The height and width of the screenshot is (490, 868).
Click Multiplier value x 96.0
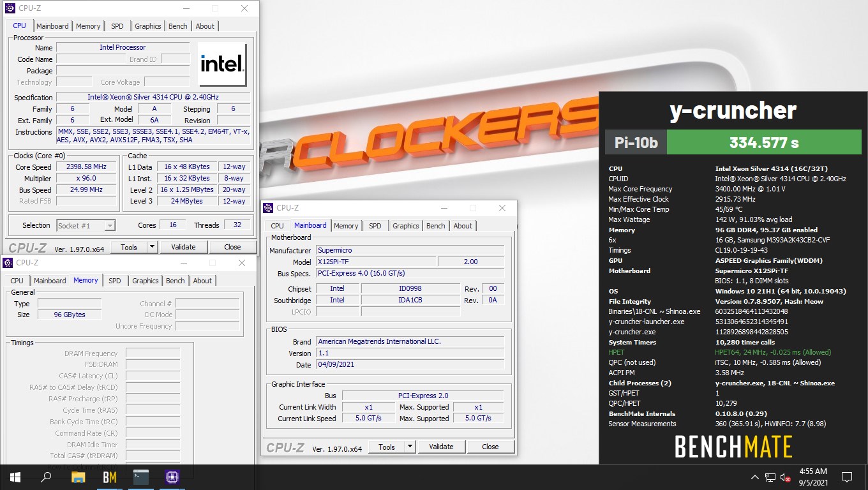(86, 178)
